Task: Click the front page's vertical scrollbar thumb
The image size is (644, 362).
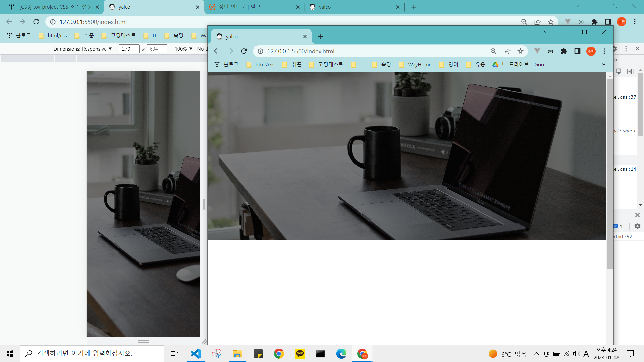Action: tap(610, 174)
